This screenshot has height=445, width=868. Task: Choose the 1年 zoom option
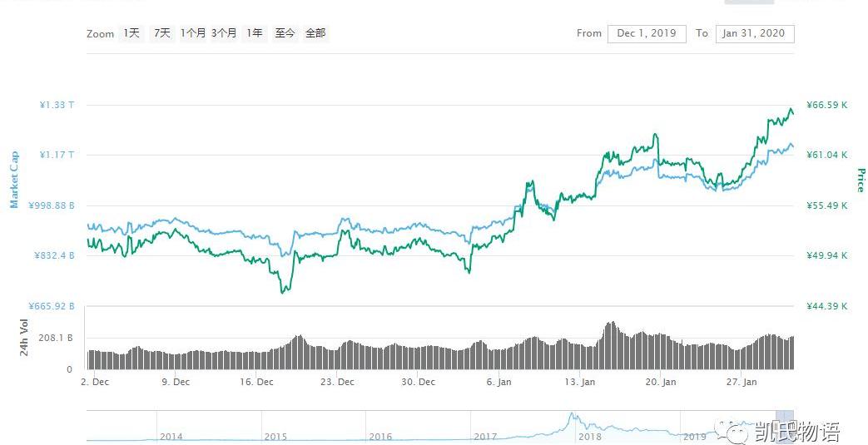[x=255, y=33]
